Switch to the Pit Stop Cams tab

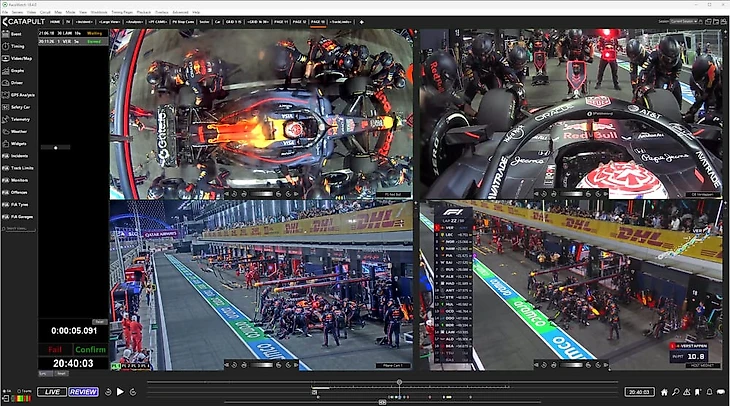coord(183,20)
